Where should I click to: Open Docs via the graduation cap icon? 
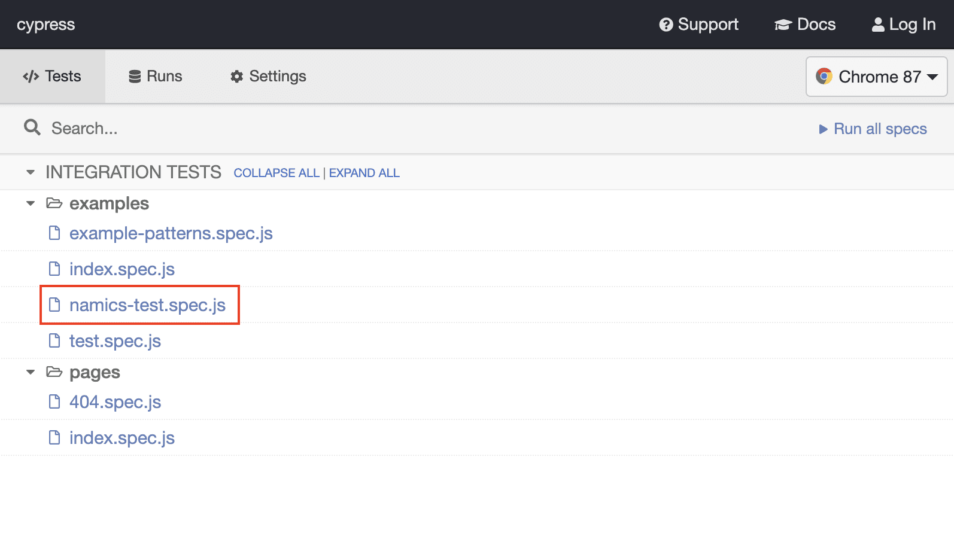point(783,25)
